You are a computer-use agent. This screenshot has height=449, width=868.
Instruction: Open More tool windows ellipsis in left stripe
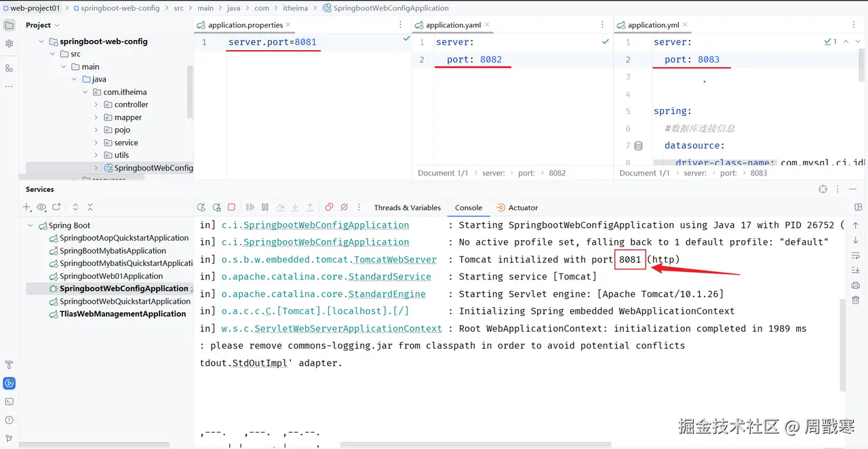9,86
